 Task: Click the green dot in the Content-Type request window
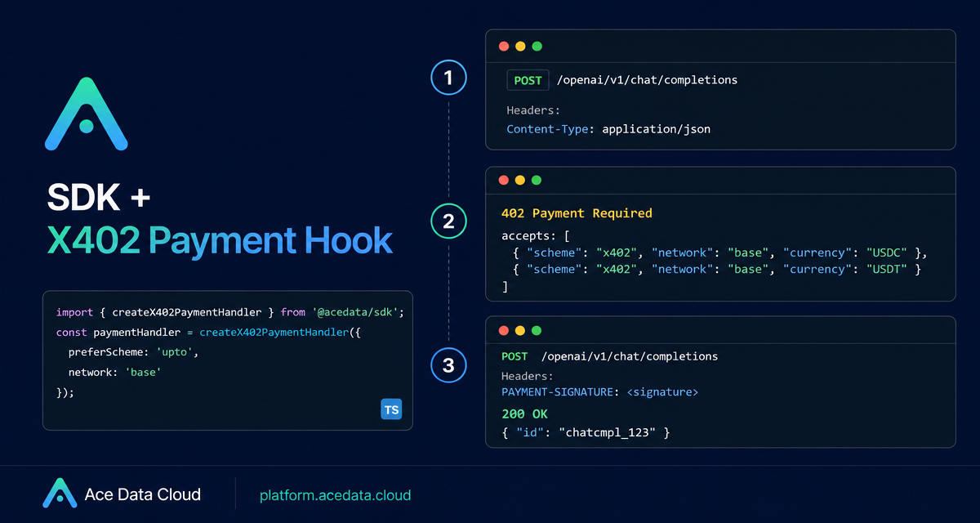coord(537,47)
